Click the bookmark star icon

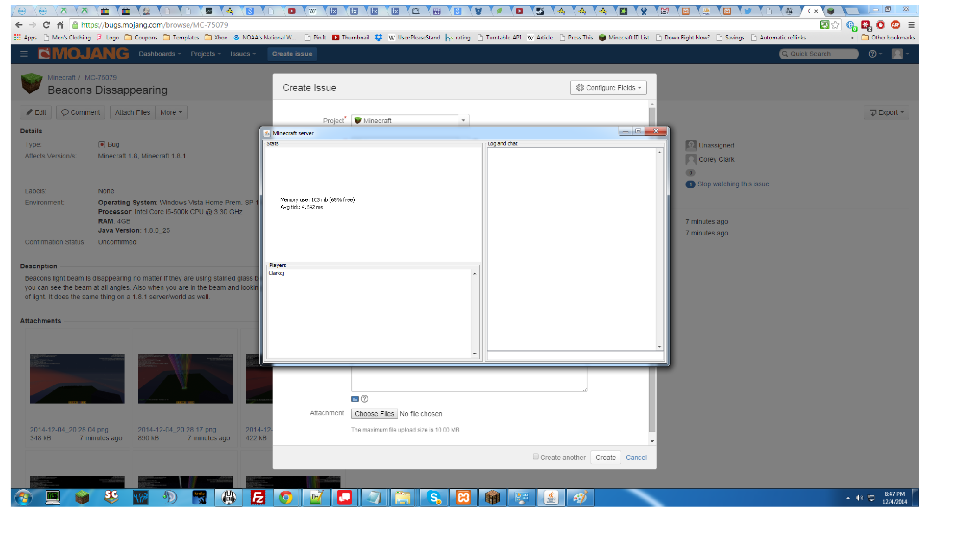836,25
